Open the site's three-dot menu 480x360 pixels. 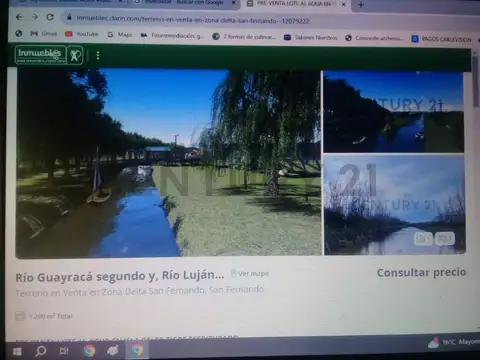(98, 55)
